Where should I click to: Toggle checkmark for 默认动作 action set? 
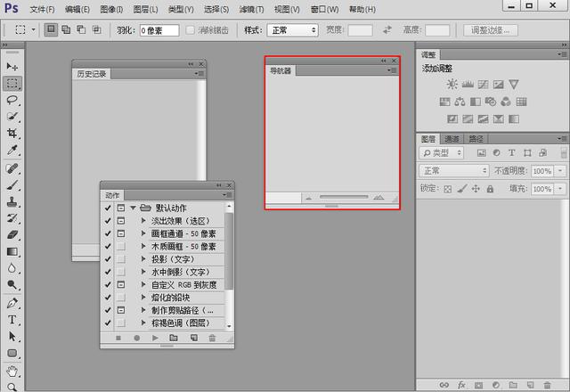108,208
